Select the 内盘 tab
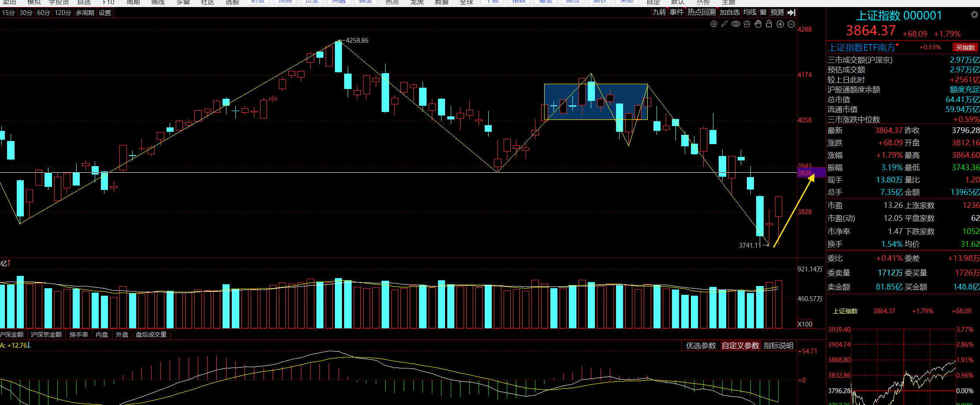The width and height of the screenshot is (980, 405). 102,334
